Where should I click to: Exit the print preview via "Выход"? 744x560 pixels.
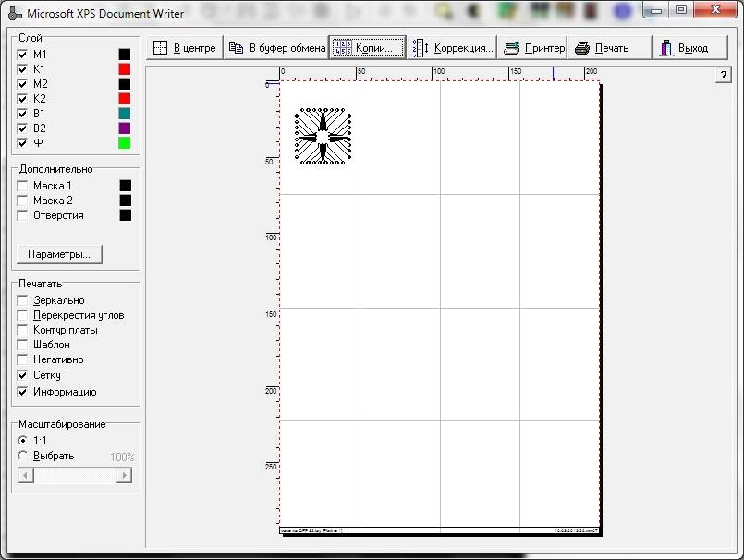pyautogui.click(x=683, y=48)
